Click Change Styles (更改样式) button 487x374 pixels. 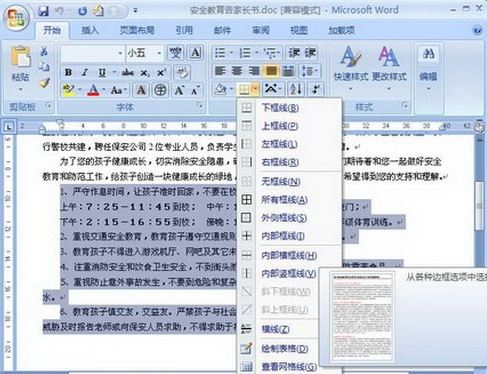coord(389,68)
